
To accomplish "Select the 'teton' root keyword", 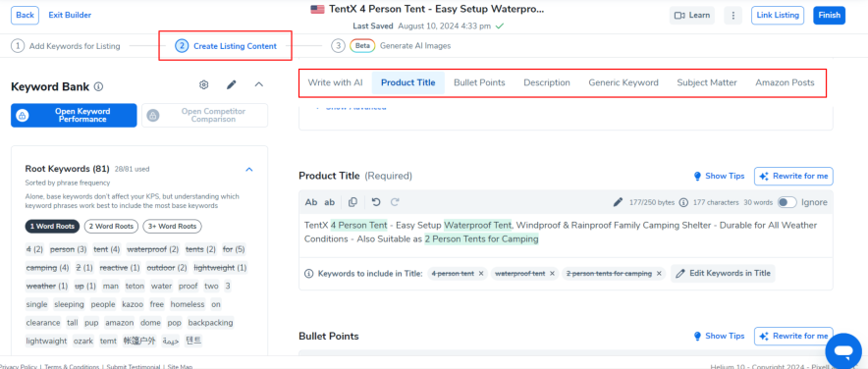I will [x=136, y=286].
